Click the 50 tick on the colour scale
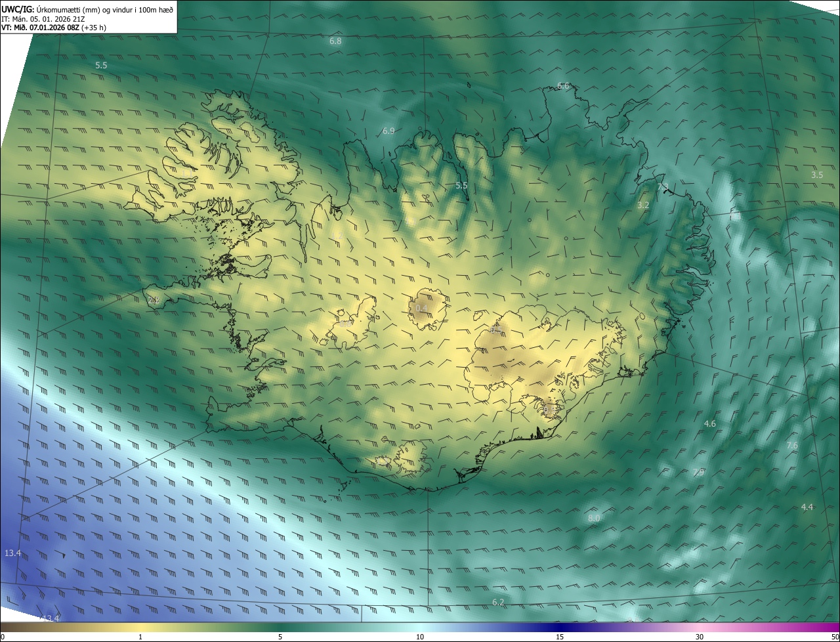The width and height of the screenshot is (840, 642). coord(835,637)
